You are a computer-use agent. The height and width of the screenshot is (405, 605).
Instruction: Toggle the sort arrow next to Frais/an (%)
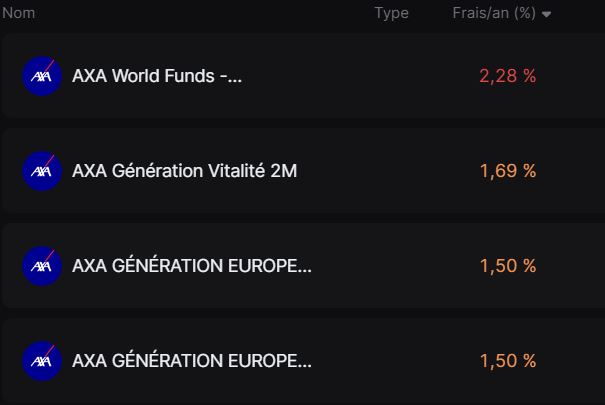tap(546, 14)
